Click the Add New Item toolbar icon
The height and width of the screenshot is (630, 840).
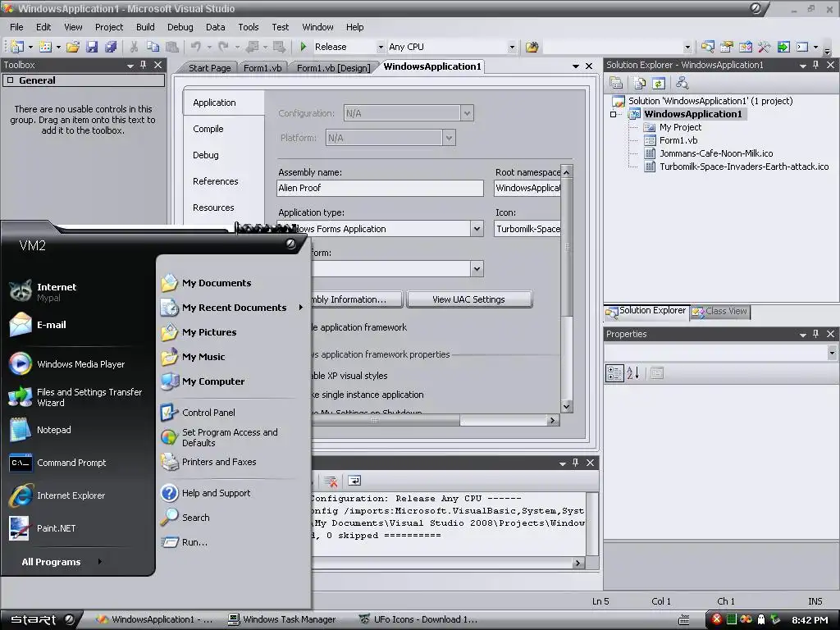tap(46, 47)
